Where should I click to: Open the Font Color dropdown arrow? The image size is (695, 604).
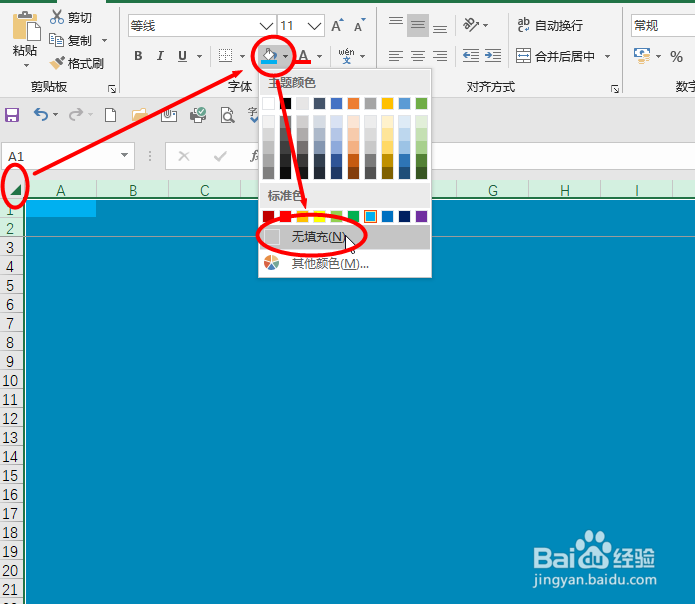point(320,56)
